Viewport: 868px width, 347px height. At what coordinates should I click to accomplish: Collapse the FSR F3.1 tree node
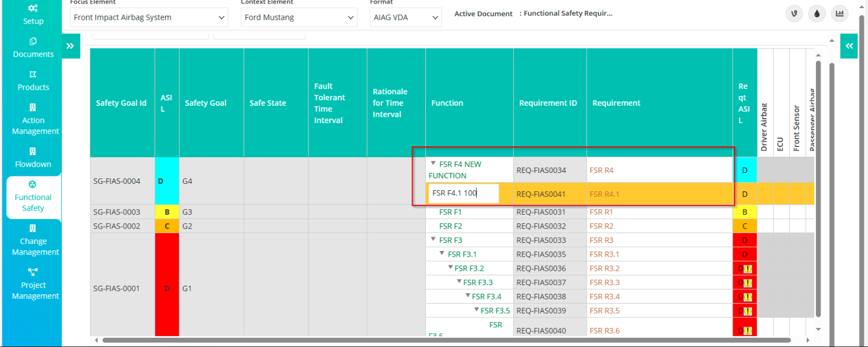pyautogui.click(x=442, y=254)
